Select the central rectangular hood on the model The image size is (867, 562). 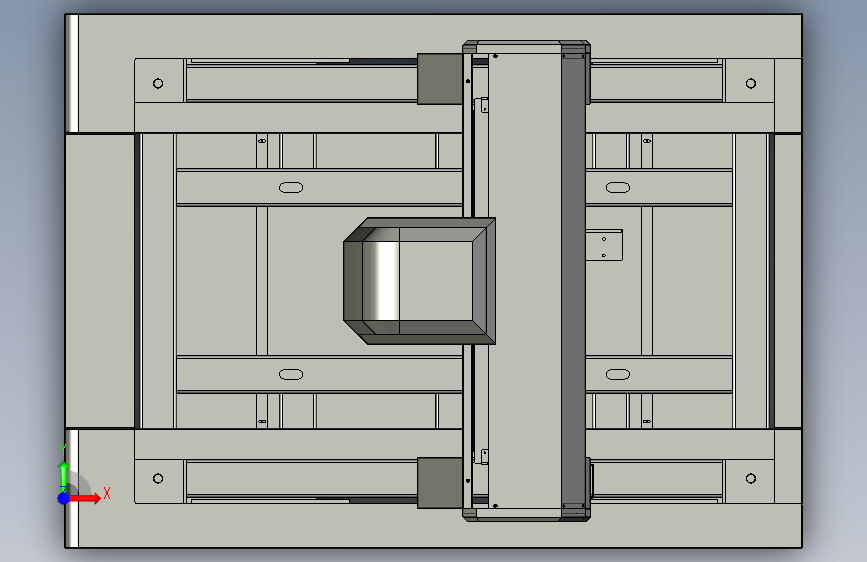pos(419,281)
